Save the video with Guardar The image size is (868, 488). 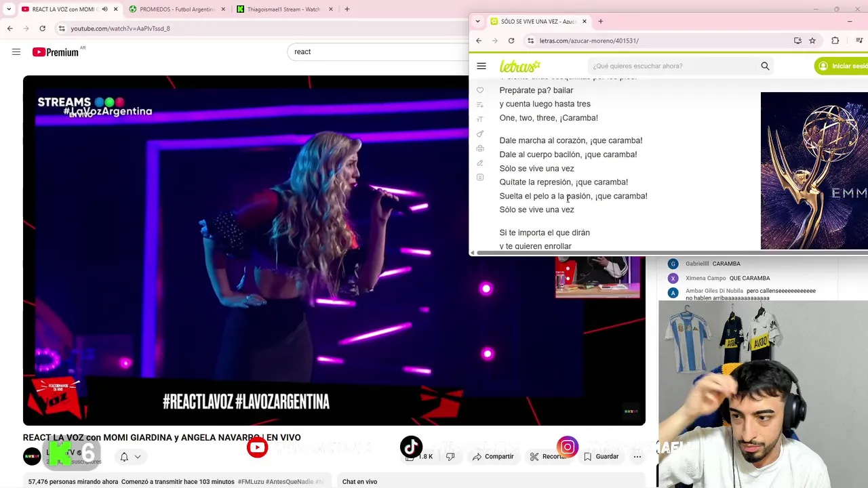pos(601,457)
